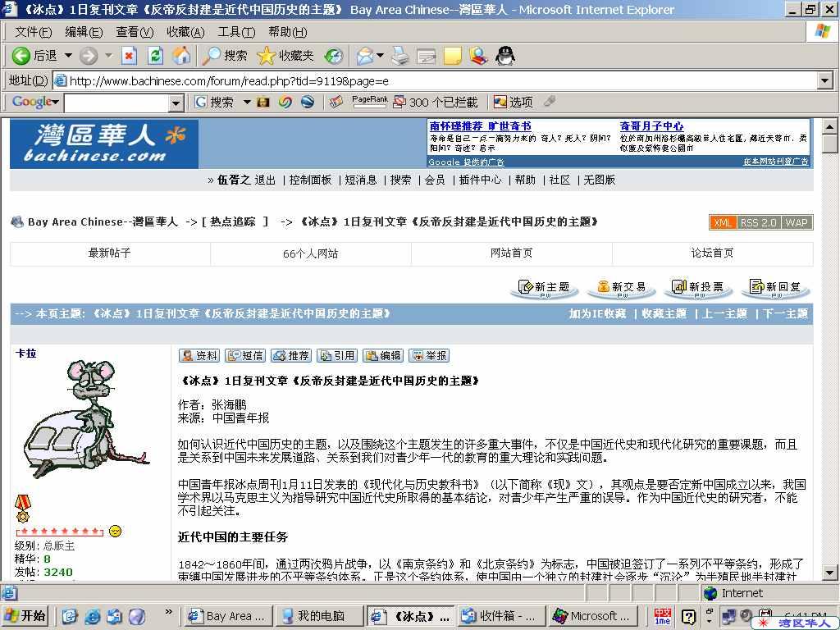Refresh the page with the green arrows icon

155,55
